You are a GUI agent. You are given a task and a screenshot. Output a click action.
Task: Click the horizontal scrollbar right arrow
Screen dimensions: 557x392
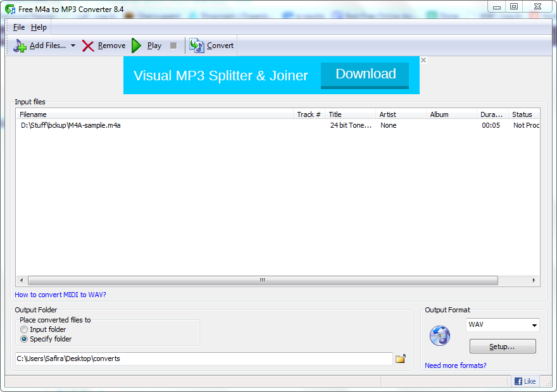534,280
